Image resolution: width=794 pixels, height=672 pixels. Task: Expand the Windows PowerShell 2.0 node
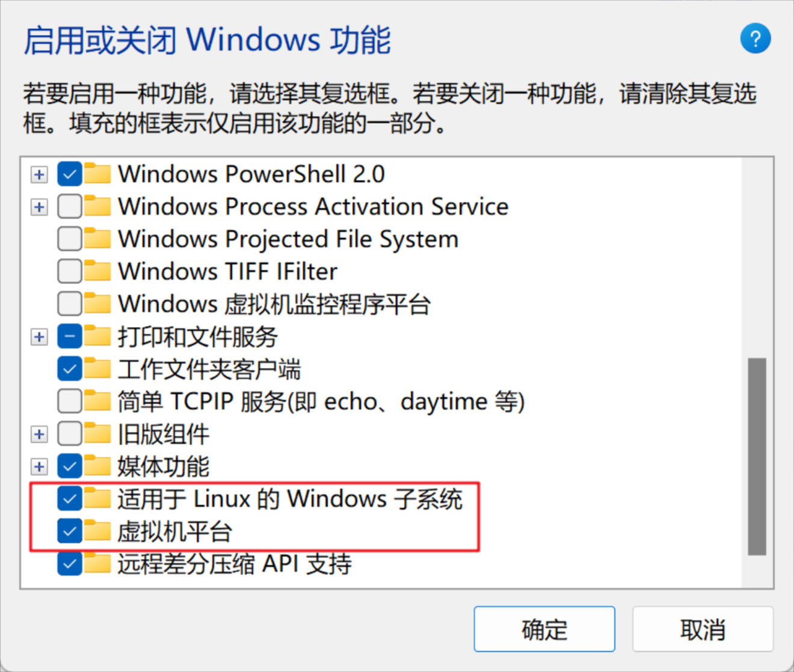tap(39, 174)
